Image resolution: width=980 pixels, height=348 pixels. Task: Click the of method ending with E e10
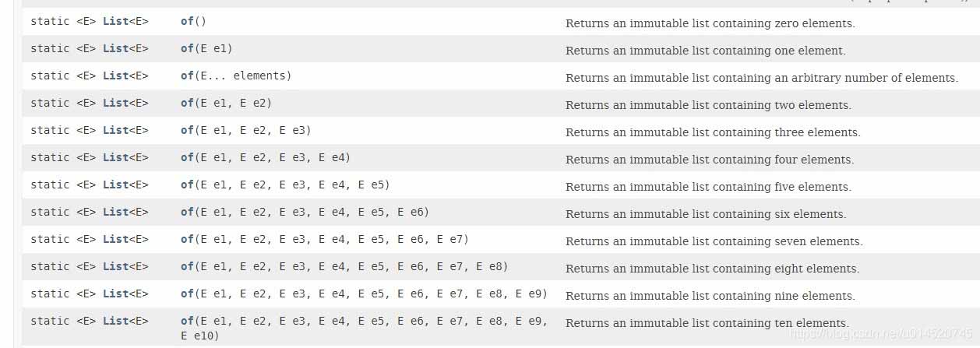click(187, 322)
